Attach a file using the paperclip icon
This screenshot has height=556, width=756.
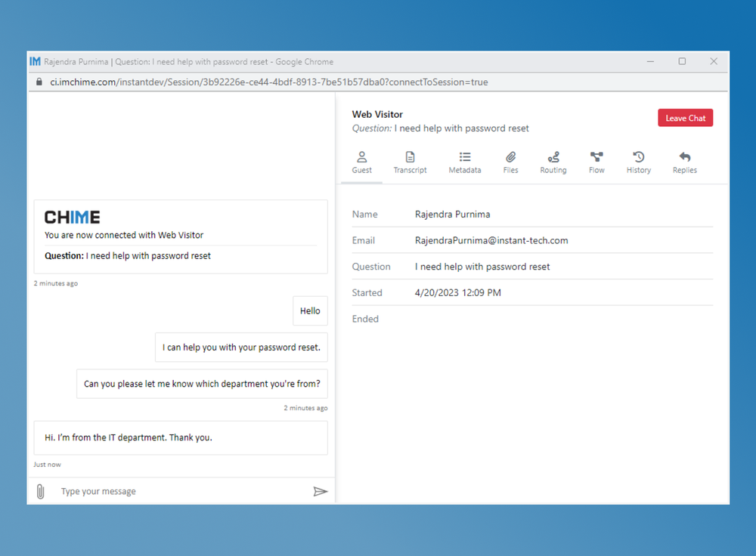[x=40, y=491]
